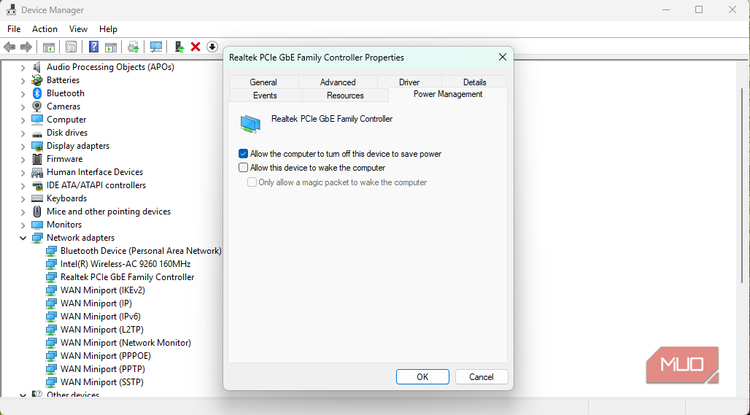Expand the Firmware category chevron
This screenshot has height=415, width=750.
[23, 159]
